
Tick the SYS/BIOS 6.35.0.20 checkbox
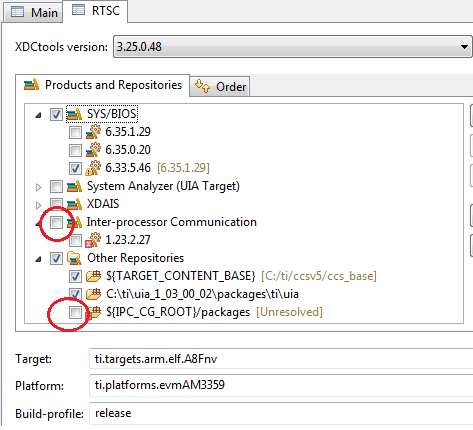(x=75, y=150)
